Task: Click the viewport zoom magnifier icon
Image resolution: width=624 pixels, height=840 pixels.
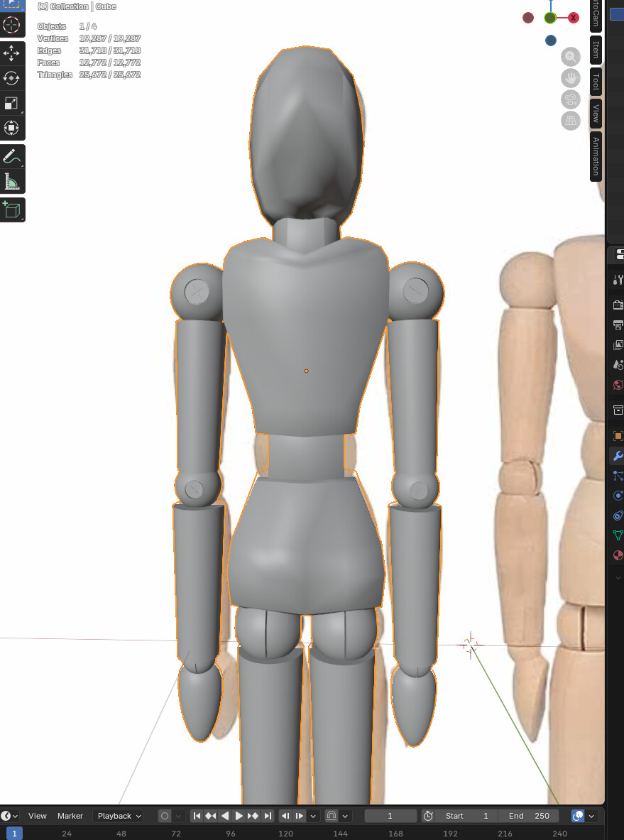Action: pos(570,57)
